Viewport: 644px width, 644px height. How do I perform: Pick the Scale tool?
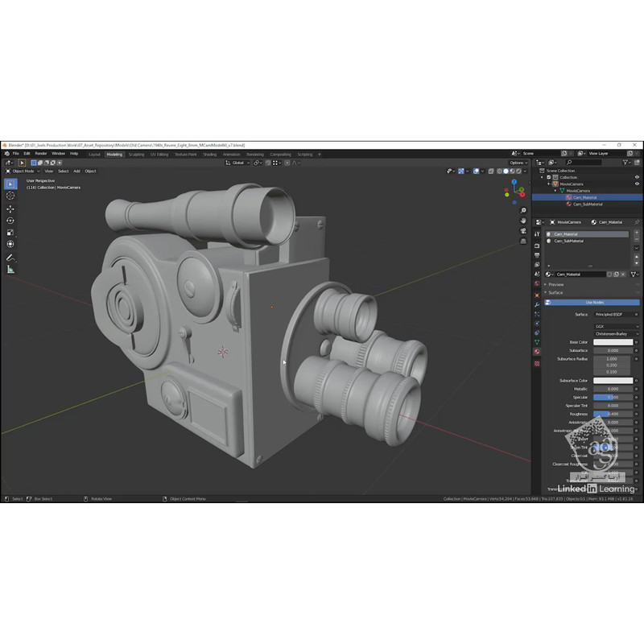pyautogui.click(x=10, y=233)
